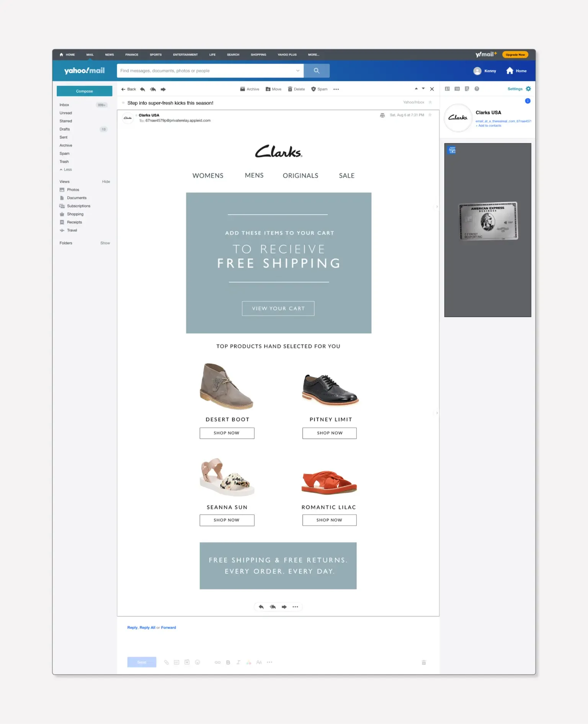Click SHOP NOW under Pitney Limit
This screenshot has height=724, width=588.
[x=330, y=433]
